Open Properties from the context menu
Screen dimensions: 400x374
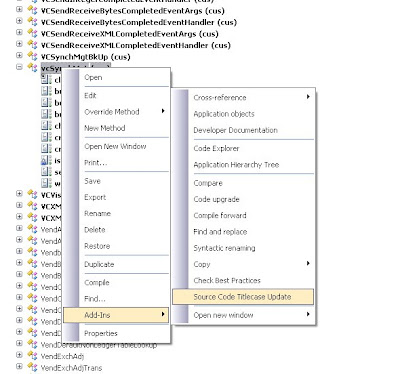[116, 333]
